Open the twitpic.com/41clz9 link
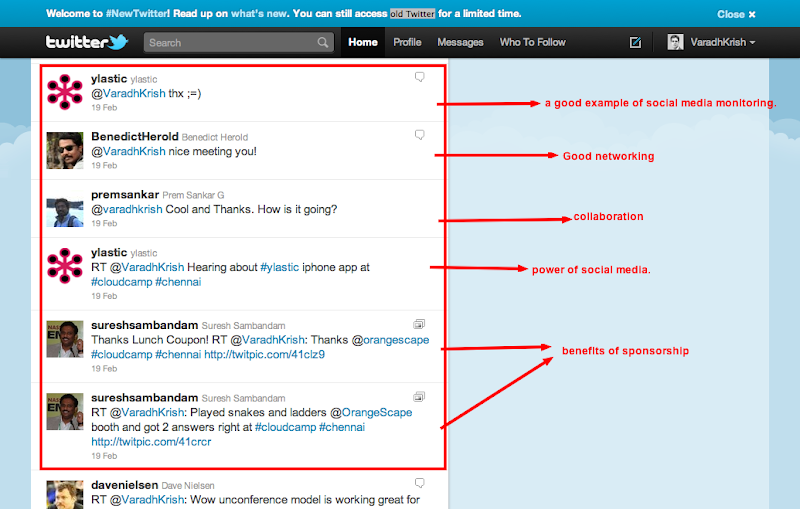Image resolution: width=800 pixels, height=509 pixels. pos(264,354)
